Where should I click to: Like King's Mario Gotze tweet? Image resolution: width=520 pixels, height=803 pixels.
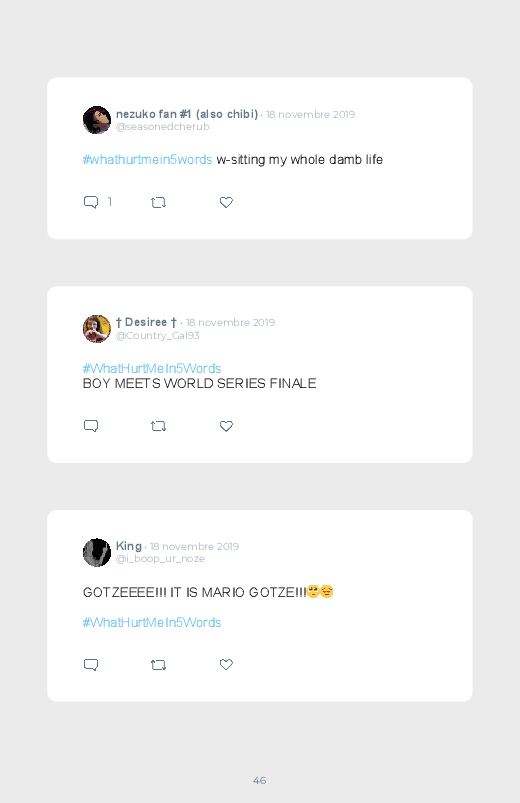pos(226,664)
